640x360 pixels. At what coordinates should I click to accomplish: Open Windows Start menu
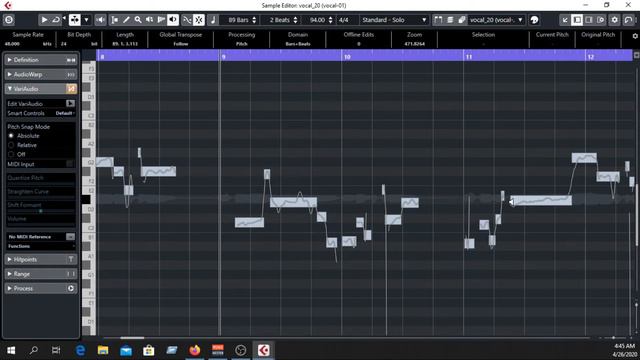click(x=11, y=350)
